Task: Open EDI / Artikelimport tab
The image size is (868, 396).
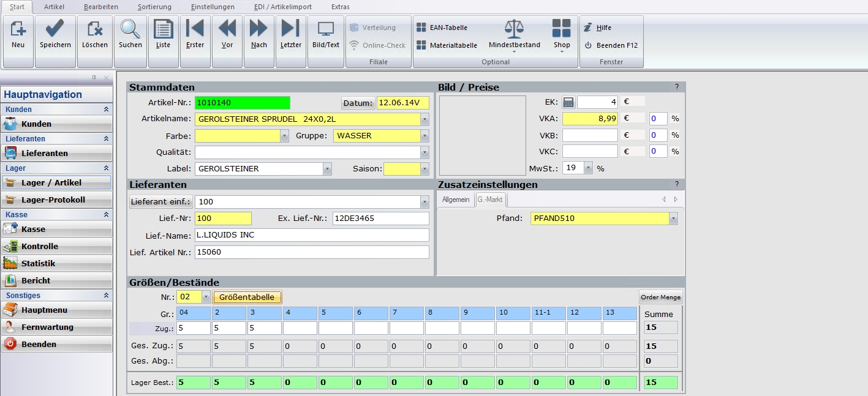Action: pyautogui.click(x=283, y=7)
